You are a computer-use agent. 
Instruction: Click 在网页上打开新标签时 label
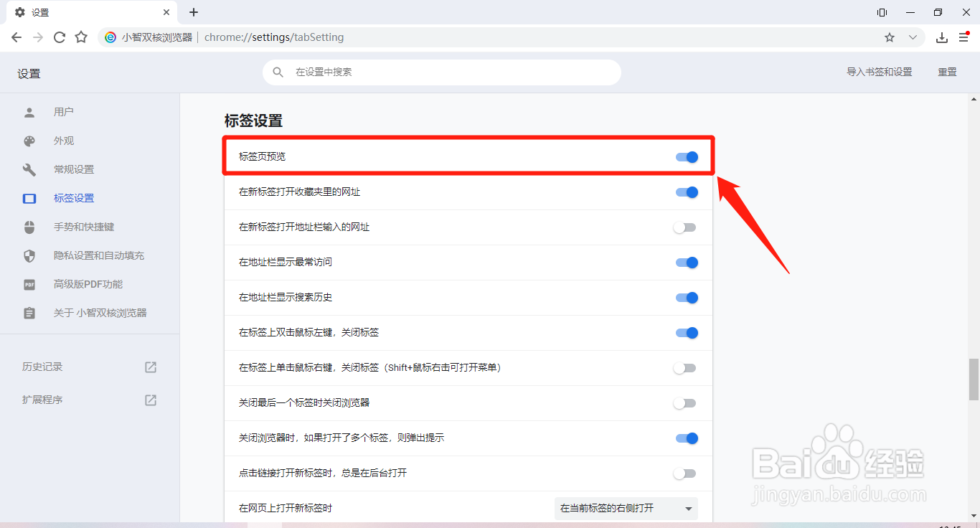click(x=286, y=508)
